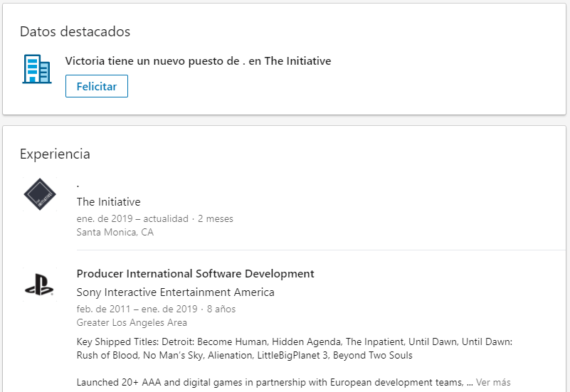Open the PlayStation logo for Sony Interactive

40,285
